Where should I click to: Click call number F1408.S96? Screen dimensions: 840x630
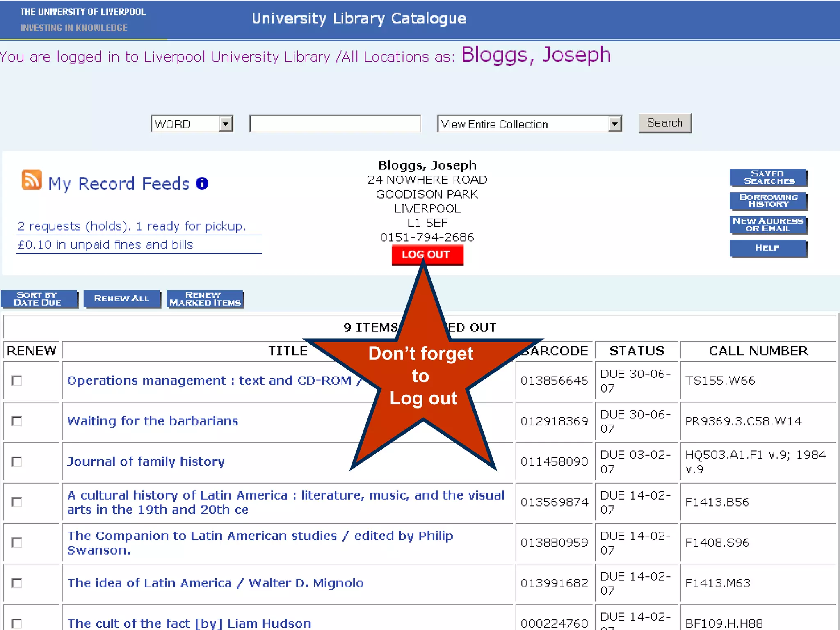point(717,543)
